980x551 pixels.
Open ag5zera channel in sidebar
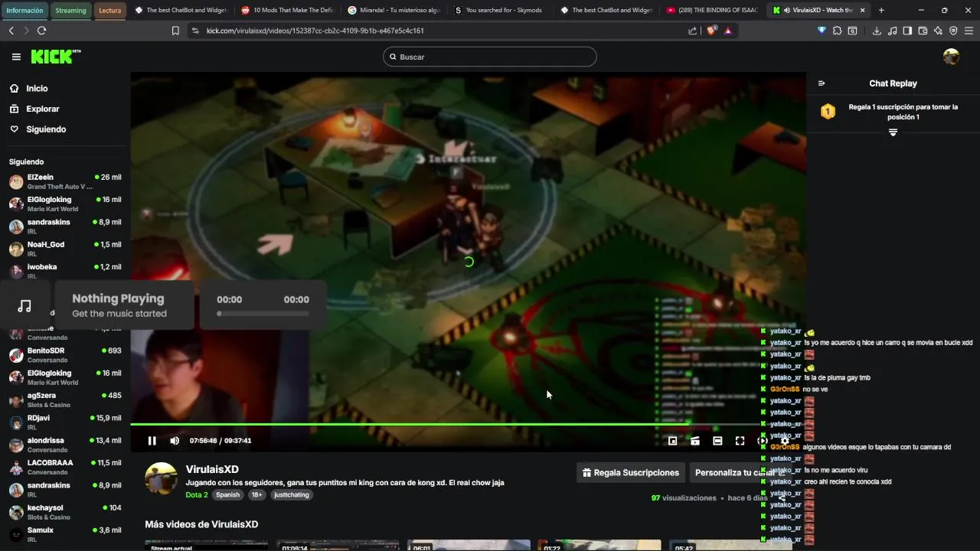[x=65, y=399]
